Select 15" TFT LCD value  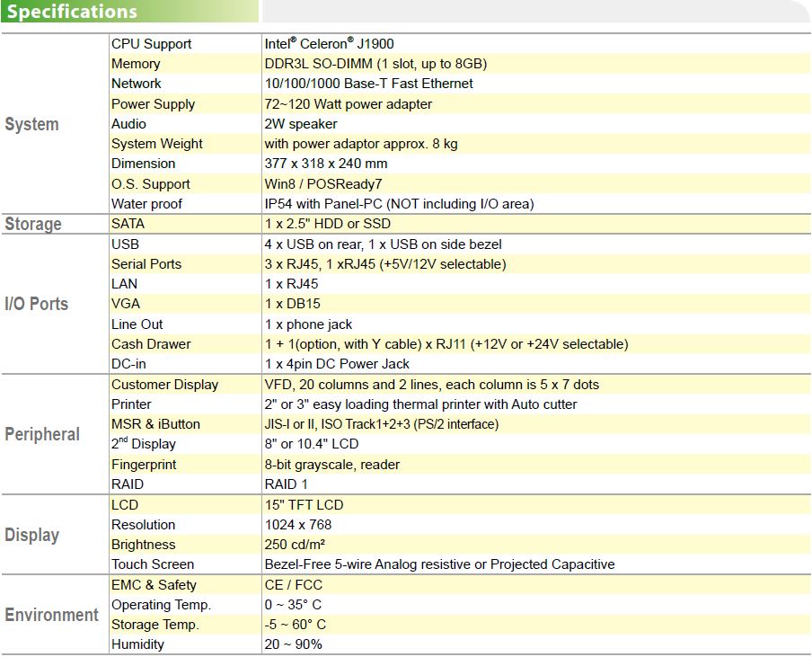pyautogui.click(x=304, y=505)
